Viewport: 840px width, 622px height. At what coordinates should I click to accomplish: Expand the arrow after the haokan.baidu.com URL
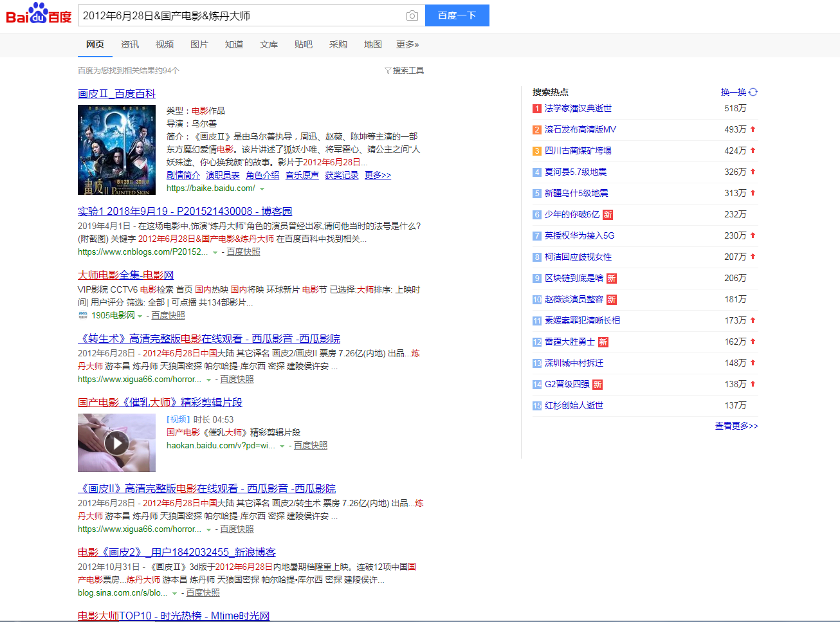coord(282,446)
